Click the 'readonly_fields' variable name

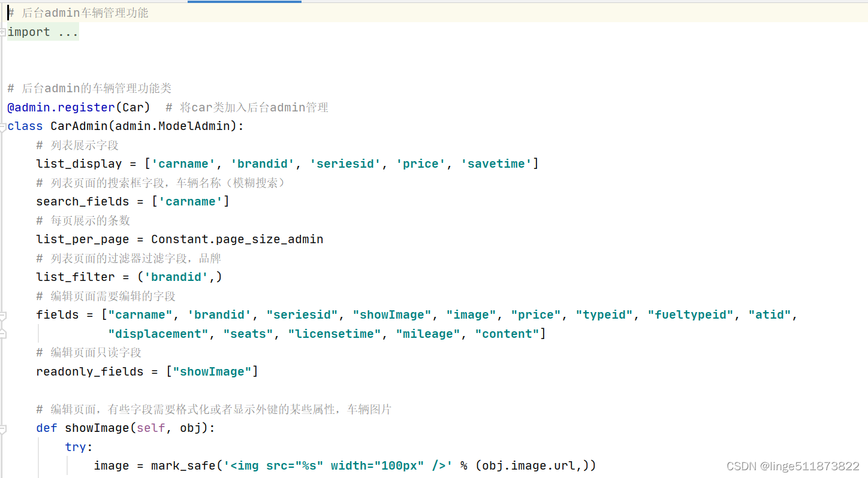(90, 372)
